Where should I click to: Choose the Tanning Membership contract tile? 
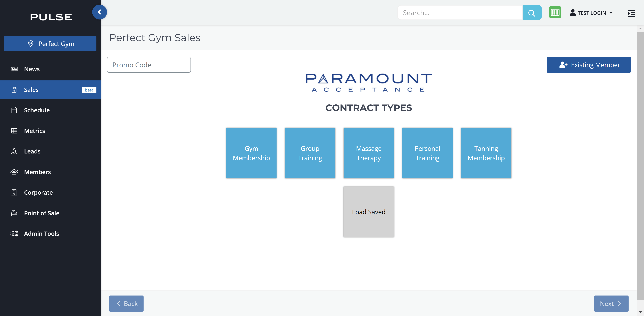(x=486, y=153)
